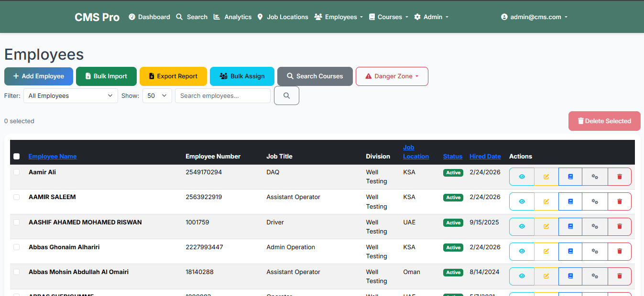Image resolution: width=644 pixels, height=296 pixels.
Task: View AASHIF AHAMED MOHAMED RISWAN (eye icon)
Action: point(522,226)
